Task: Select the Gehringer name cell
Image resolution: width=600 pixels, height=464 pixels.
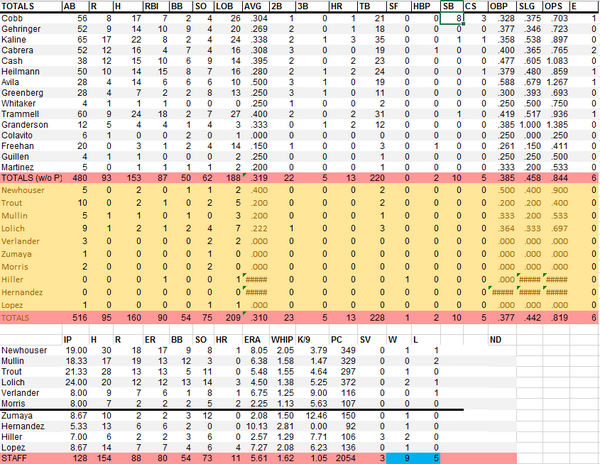Action: coord(31,29)
